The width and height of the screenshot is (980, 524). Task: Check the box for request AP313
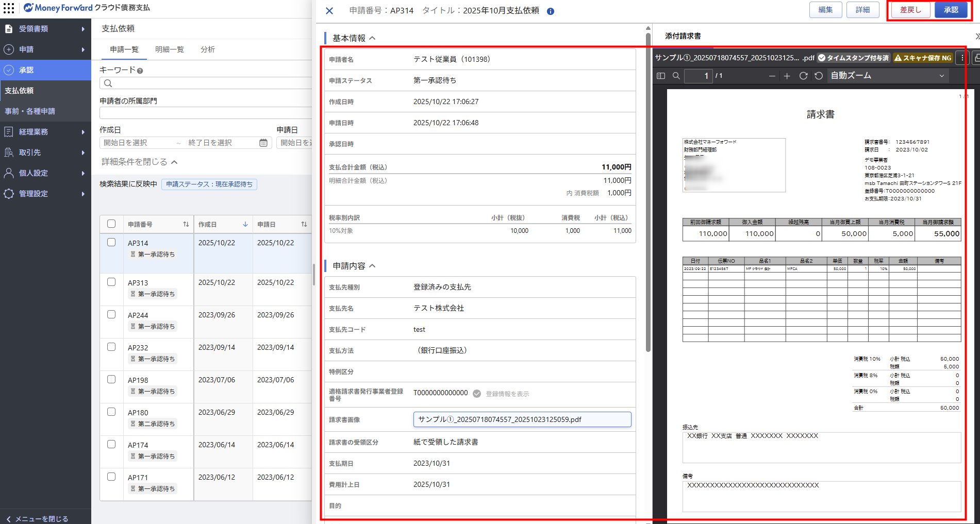coord(111,282)
